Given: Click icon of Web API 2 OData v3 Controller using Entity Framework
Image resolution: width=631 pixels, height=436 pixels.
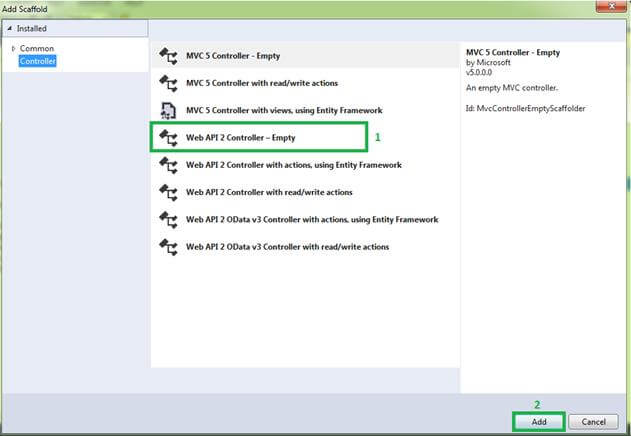Looking at the screenshot, I should pyautogui.click(x=168, y=220).
